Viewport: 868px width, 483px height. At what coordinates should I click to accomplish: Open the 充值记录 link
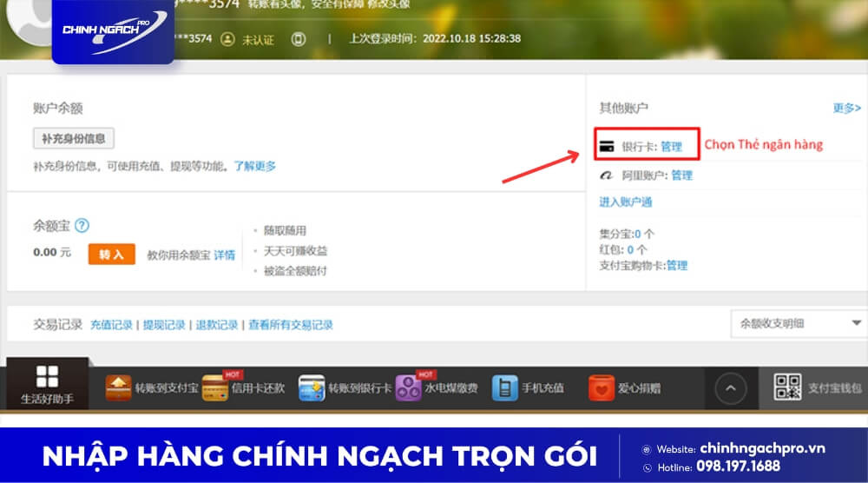click(111, 325)
